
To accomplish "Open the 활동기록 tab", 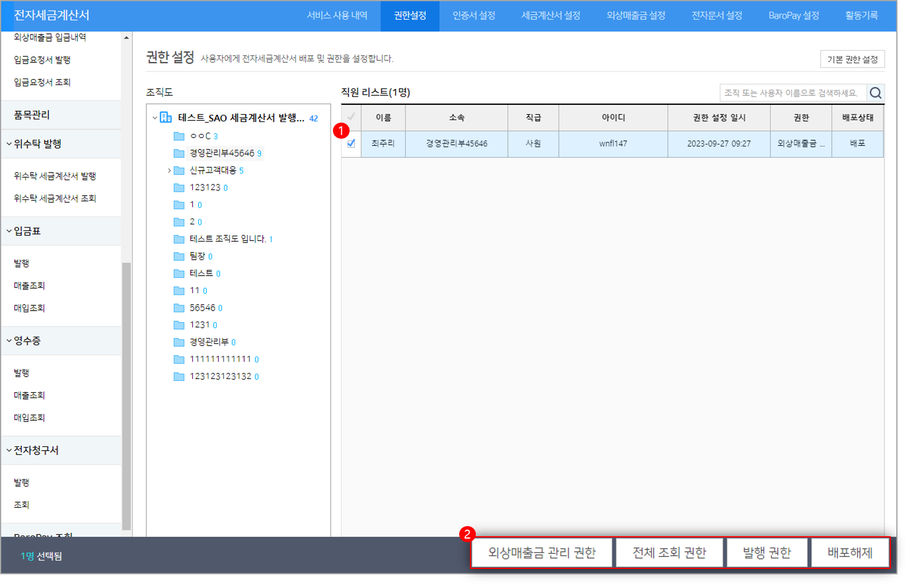I will [862, 15].
